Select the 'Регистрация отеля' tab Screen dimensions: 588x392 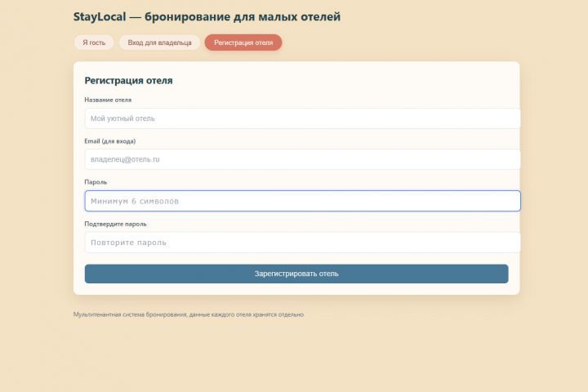pos(243,42)
